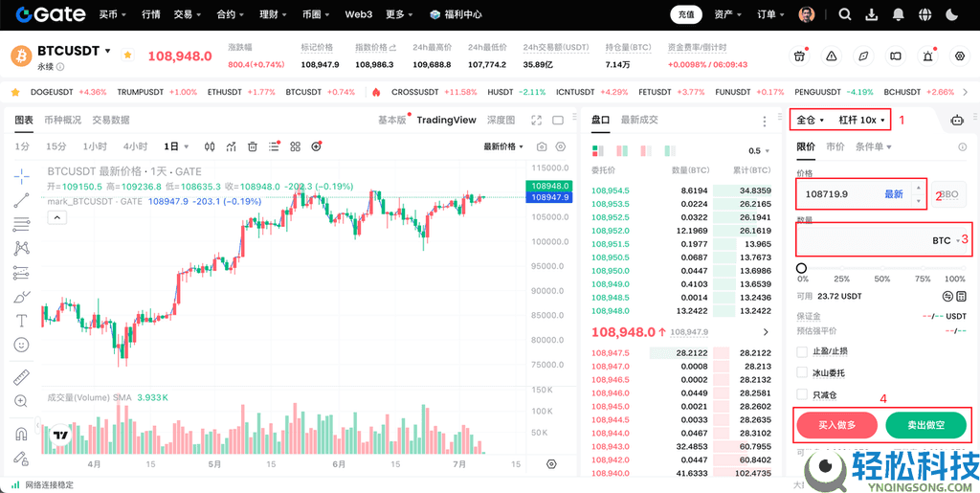The width and height of the screenshot is (980, 493).
Task: Enable the 冰山委托 checkbox
Action: click(x=802, y=373)
